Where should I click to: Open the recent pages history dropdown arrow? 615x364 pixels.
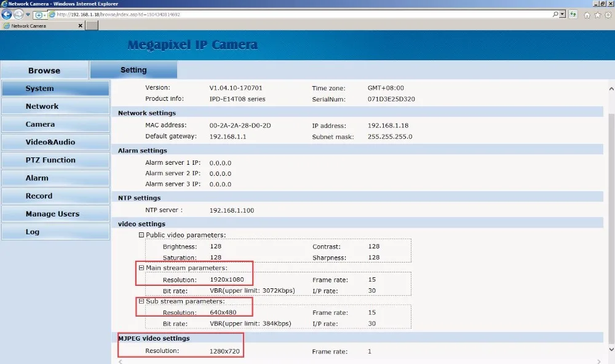point(28,15)
